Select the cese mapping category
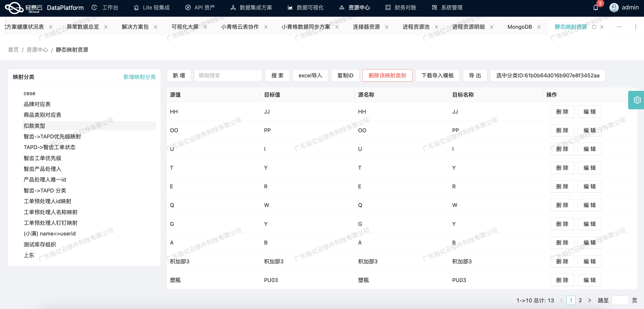The image size is (644, 309). pyautogui.click(x=30, y=93)
